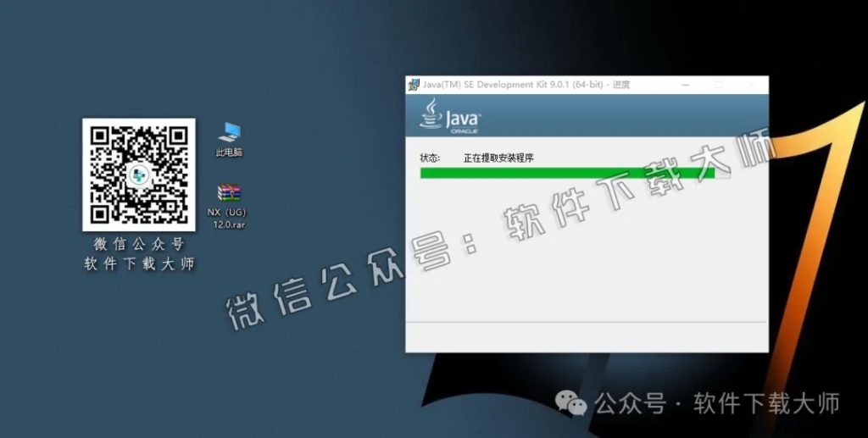Viewport: 868px width, 438px height.
Task: Click the Java SE Development Kit 9.0.1 title text
Action: pos(526,85)
